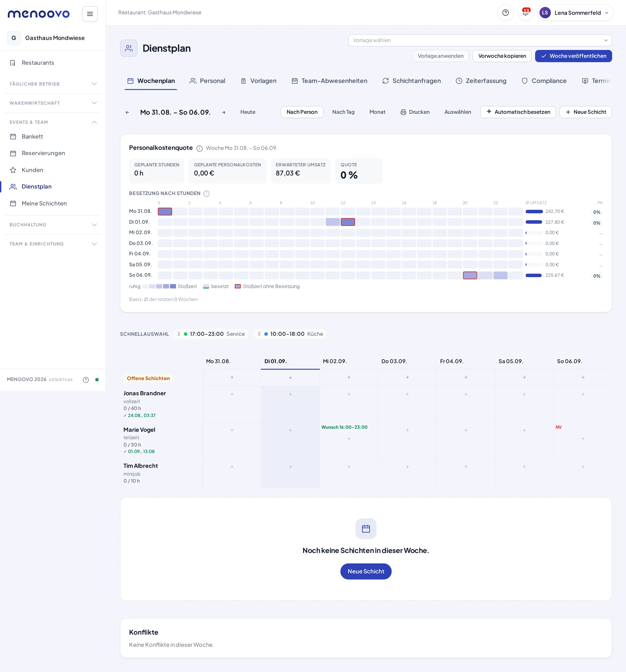Click the Drucken print button

(x=415, y=112)
